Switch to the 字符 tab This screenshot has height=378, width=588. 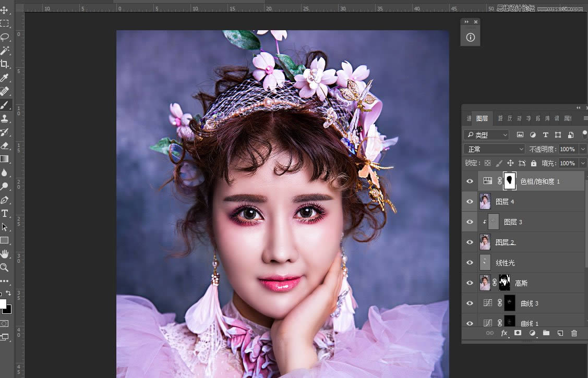click(x=529, y=118)
